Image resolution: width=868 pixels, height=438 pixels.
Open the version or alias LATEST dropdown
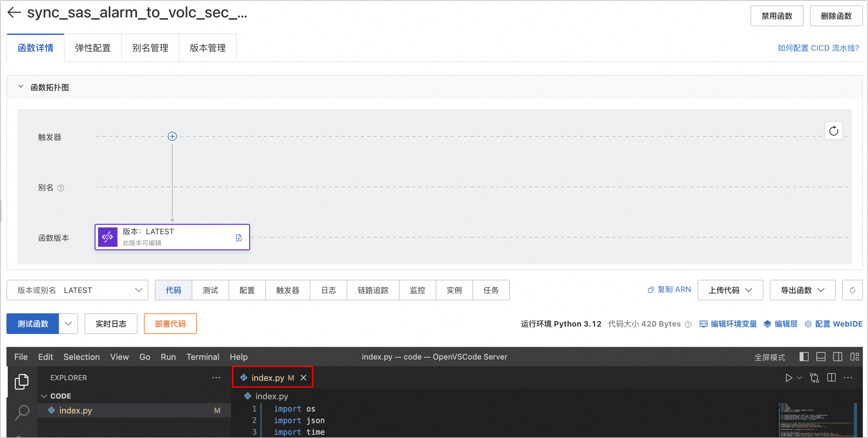coord(77,290)
